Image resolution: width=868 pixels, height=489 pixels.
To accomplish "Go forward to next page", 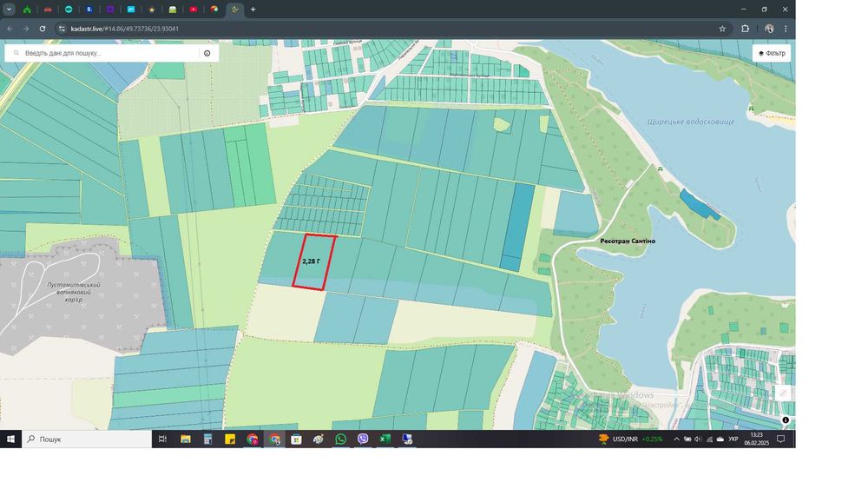I will pos(26,29).
